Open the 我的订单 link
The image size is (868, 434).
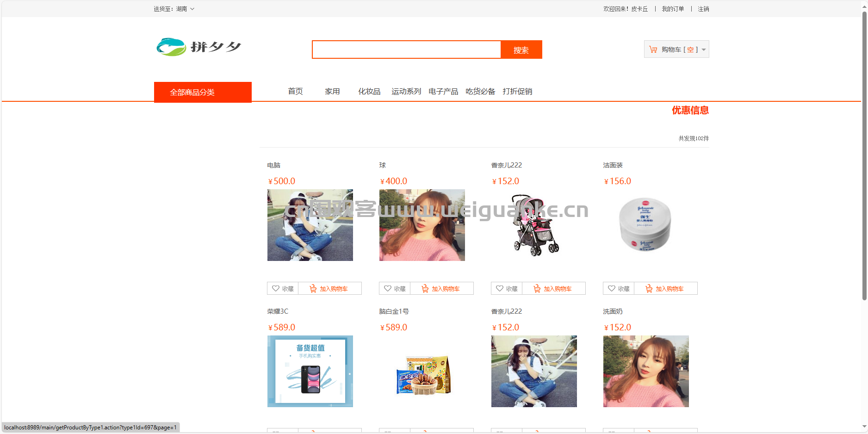coord(673,9)
